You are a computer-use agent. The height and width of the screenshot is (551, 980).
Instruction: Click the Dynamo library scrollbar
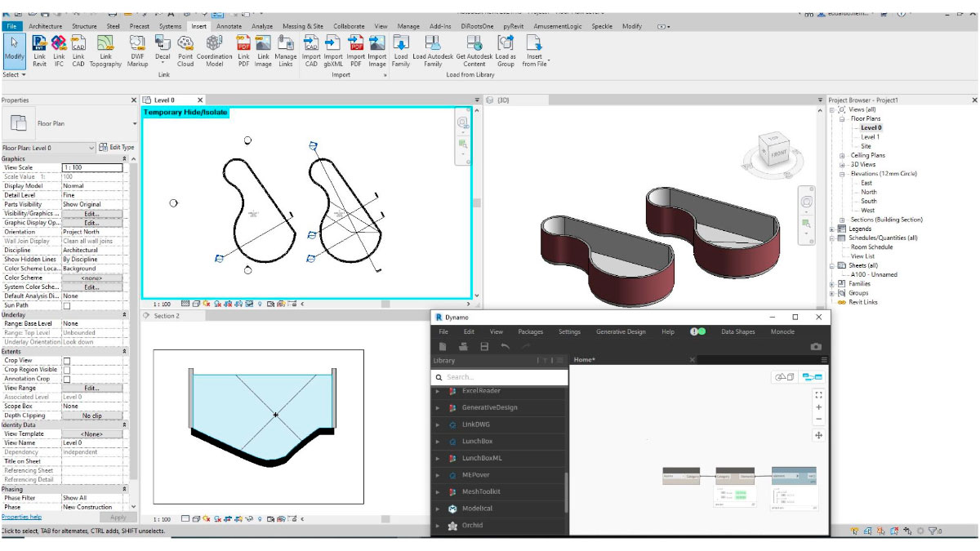coord(565,491)
